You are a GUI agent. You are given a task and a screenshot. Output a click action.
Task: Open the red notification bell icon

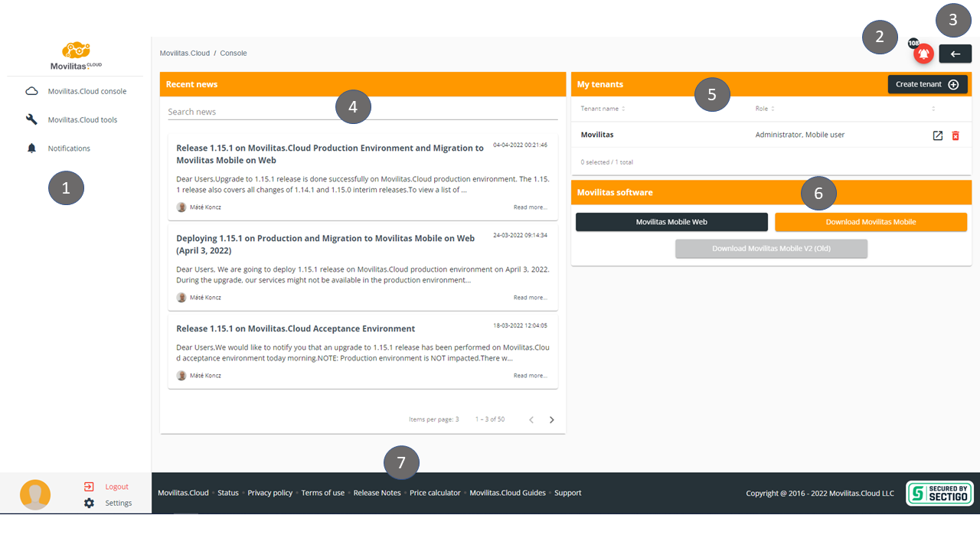pyautogui.click(x=924, y=54)
